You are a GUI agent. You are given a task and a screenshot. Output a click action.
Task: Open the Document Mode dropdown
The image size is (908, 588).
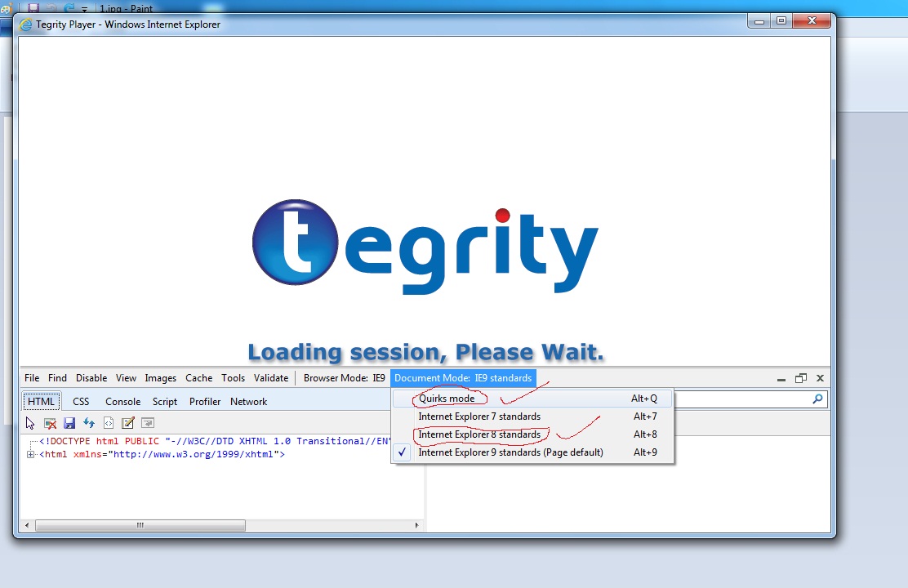click(x=463, y=378)
